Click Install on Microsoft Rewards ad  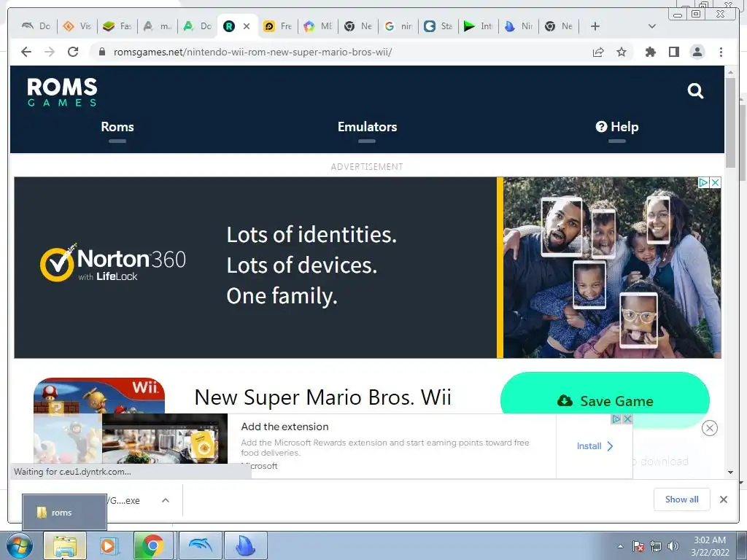[x=595, y=446]
